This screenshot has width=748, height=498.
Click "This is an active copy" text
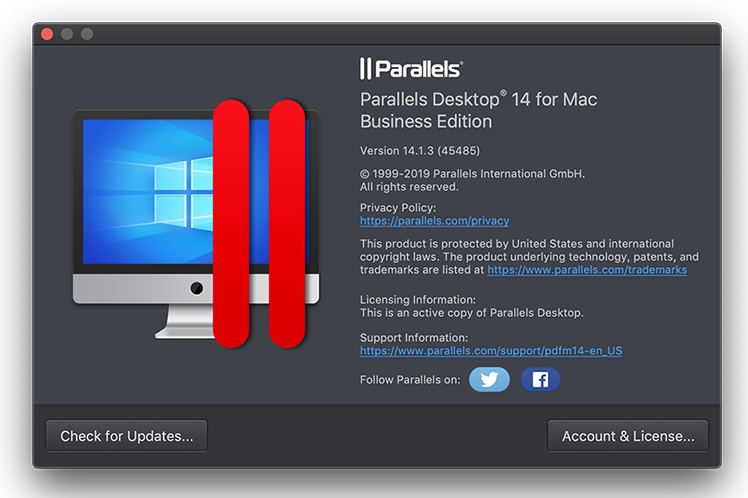472,313
